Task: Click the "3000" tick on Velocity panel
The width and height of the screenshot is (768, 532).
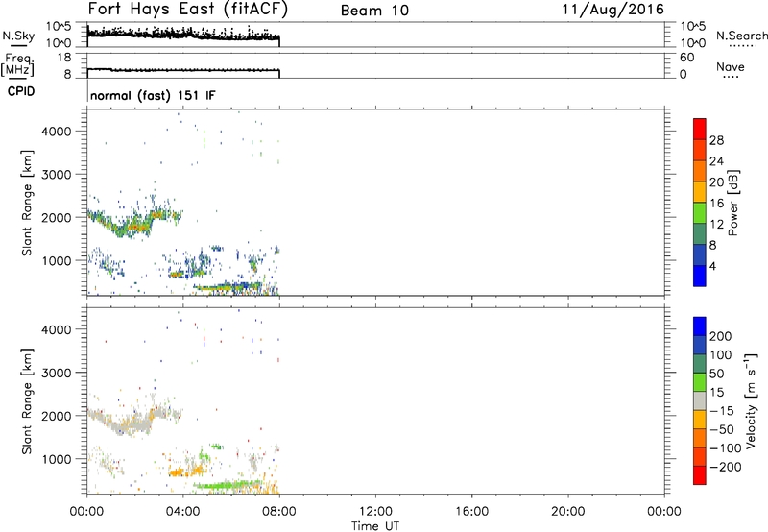Action: coord(57,373)
